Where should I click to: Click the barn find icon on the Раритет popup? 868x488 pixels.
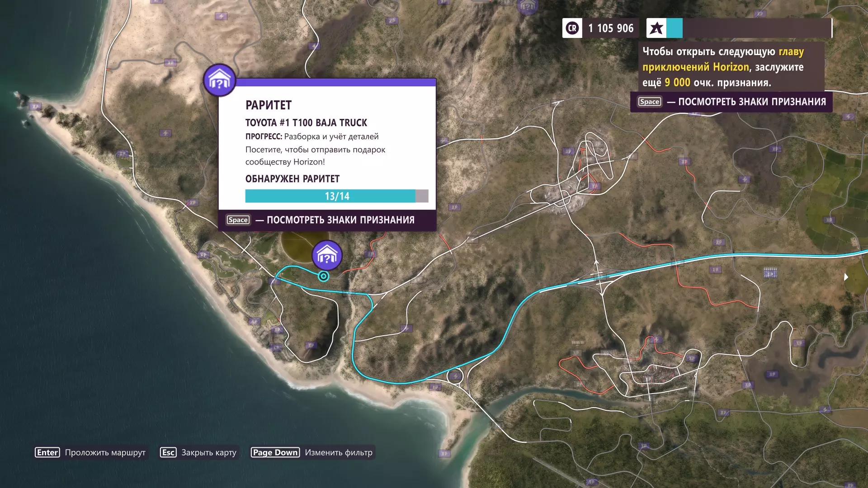coord(219,80)
